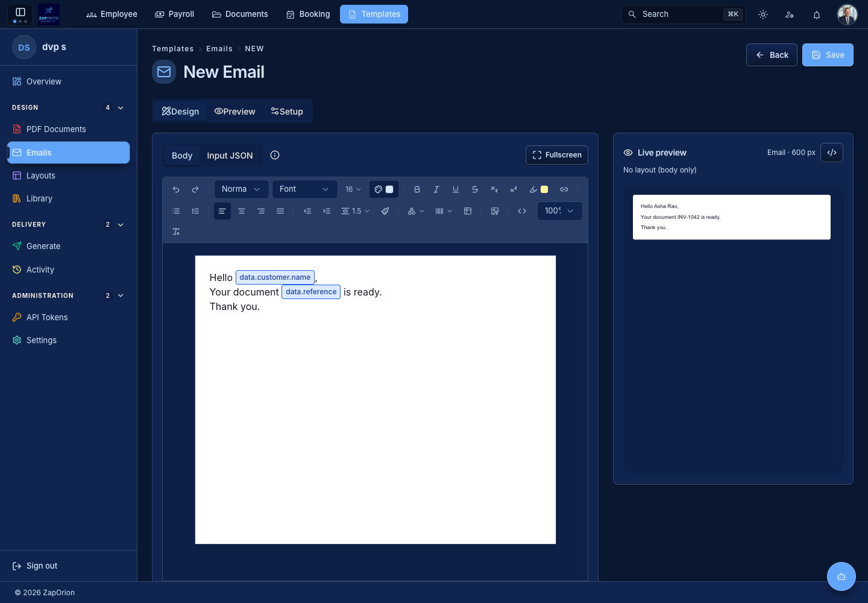The height and width of the screenshot is (603, 868).
Task: Open the text color swatch picker
Action: click(x=384, y=189)
